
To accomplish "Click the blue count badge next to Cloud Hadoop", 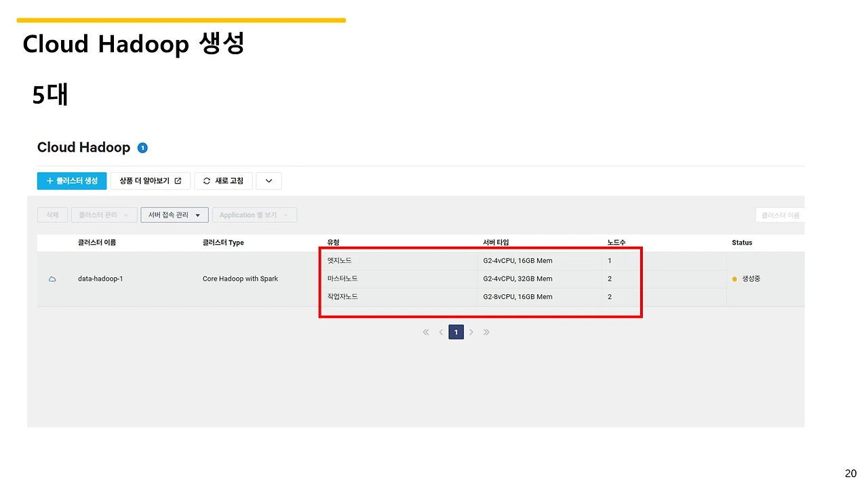I will [x=142, y=148].
